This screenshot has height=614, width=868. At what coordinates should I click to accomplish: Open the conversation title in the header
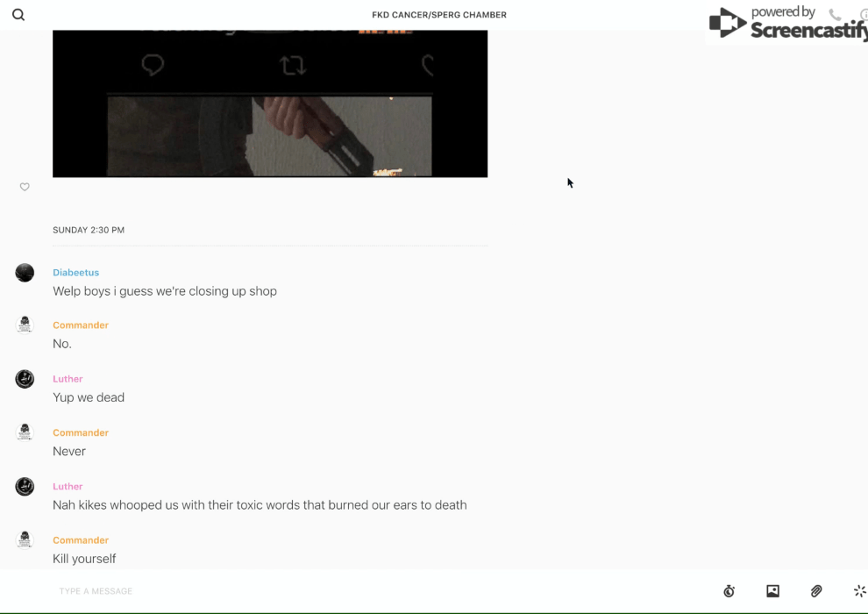(x=438, y=15)
